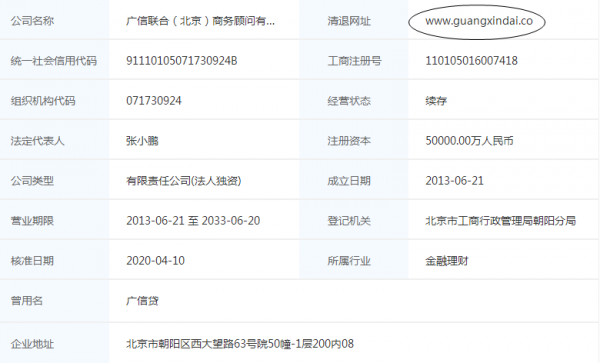
Task: Click the authority 北京市工商行政管理局朝阳分局
Action: click(501, 221)
